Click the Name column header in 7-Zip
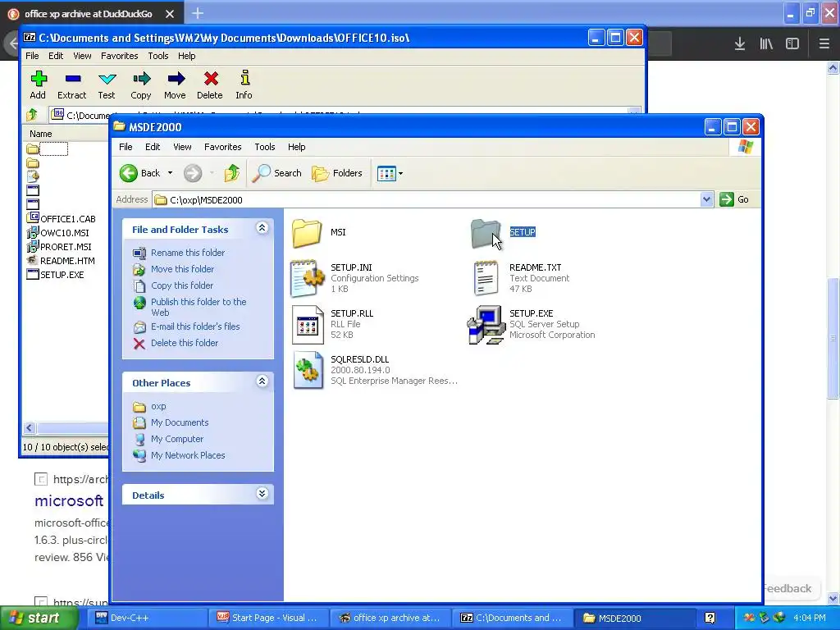The width and height of the screenshot is (840, 630). tap(64, 134)
